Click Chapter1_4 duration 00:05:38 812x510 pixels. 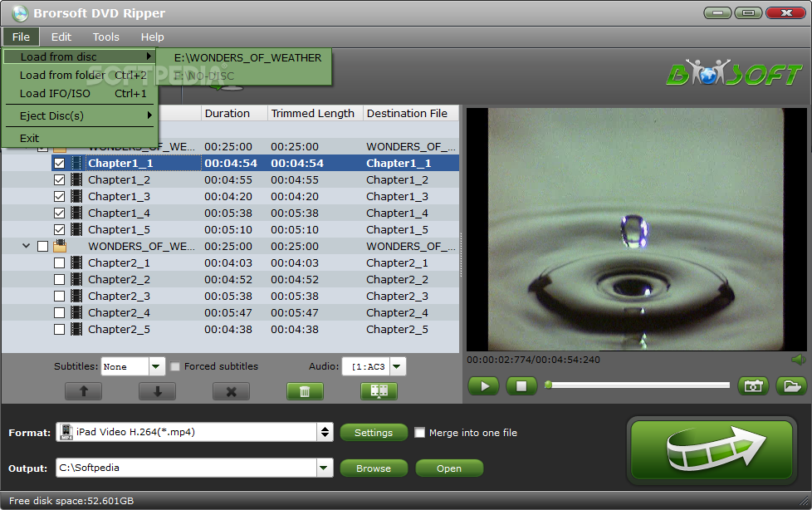(228, 213)
